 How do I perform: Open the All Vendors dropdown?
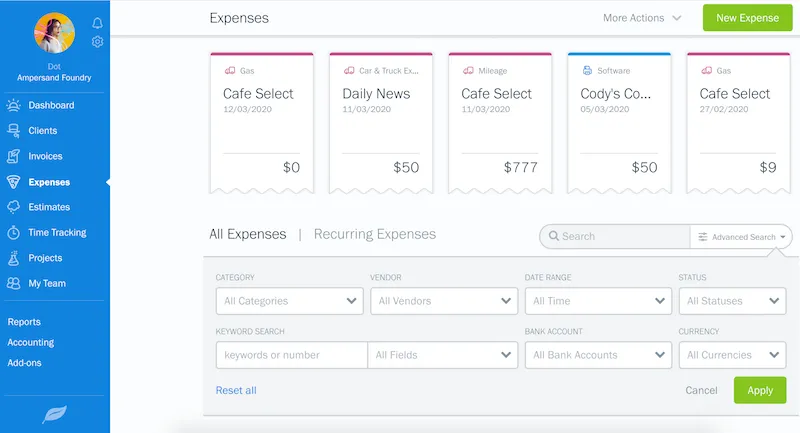tap(443, 300)
